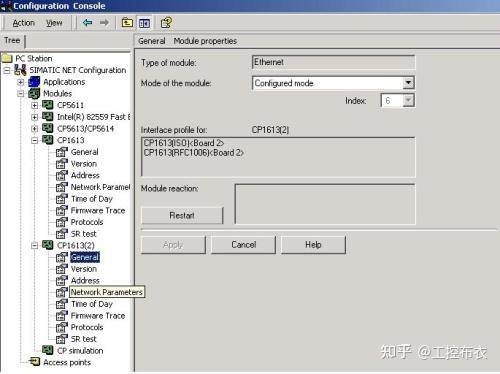Screen dimensions: 500x374
Task: Click Time of Day icon under CP1613(2)
Action: 62,304
